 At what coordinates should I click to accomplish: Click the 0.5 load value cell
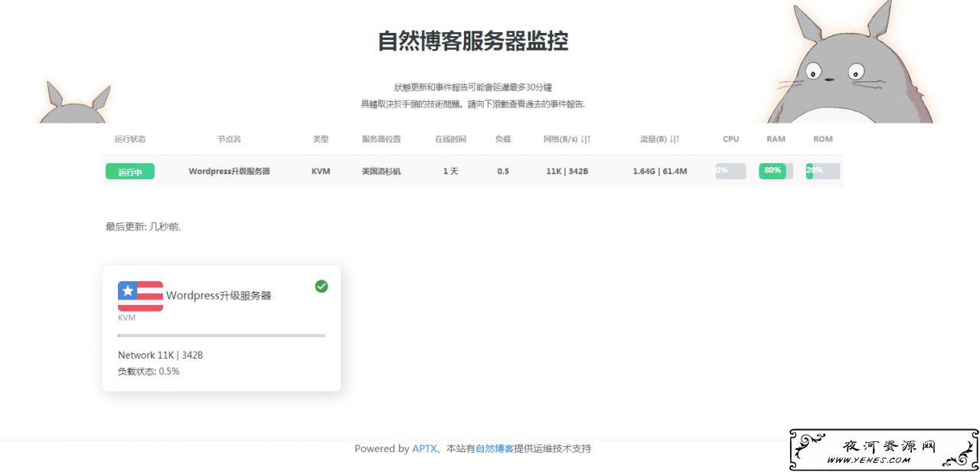click(x=503, y=172)
